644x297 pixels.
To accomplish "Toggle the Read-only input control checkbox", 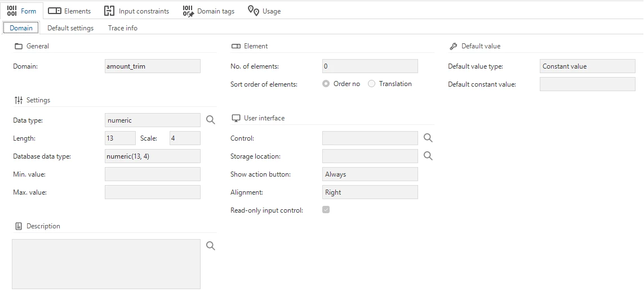I will click(326, 210).
